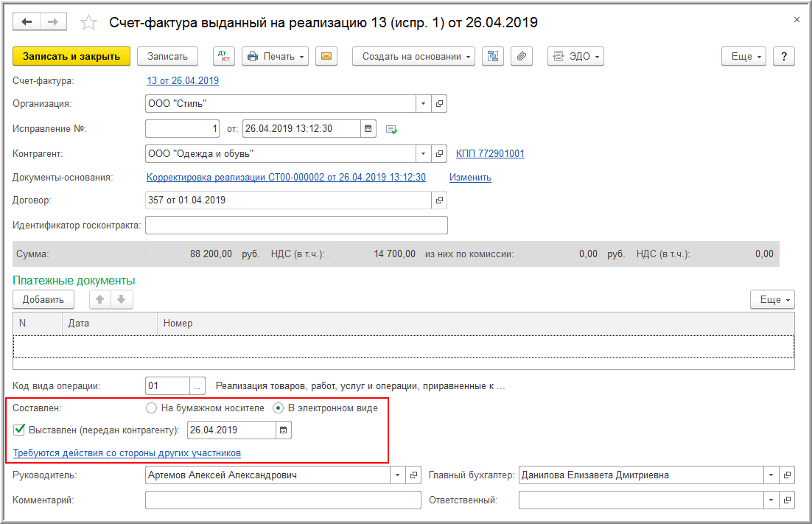Click the paperclip attachments icon

(x=521, y=57)
